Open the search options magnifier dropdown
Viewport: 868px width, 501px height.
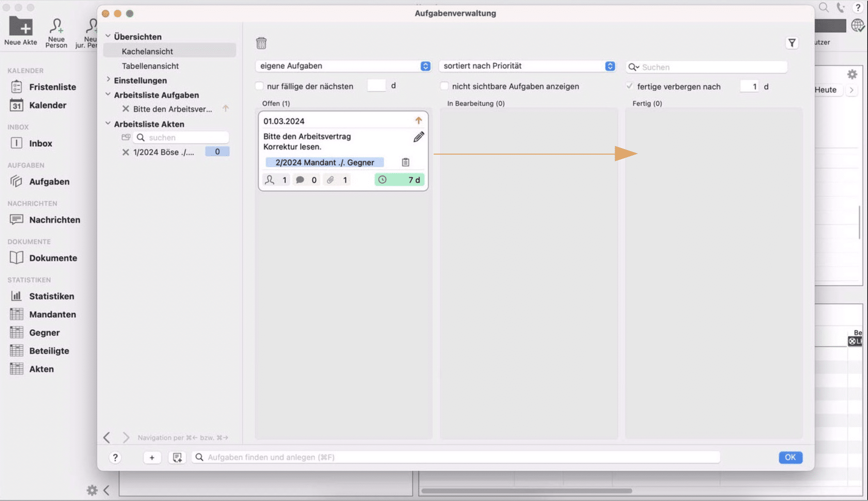coord(634,67)
